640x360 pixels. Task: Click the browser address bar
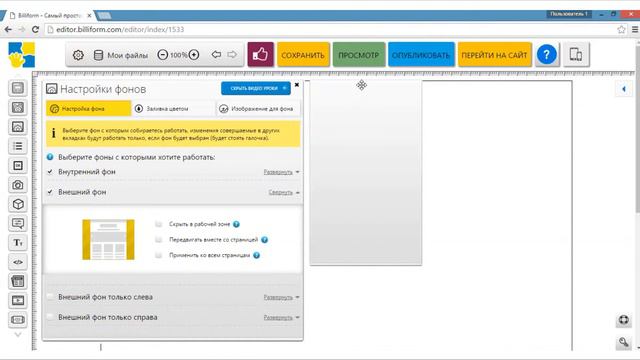331,29
